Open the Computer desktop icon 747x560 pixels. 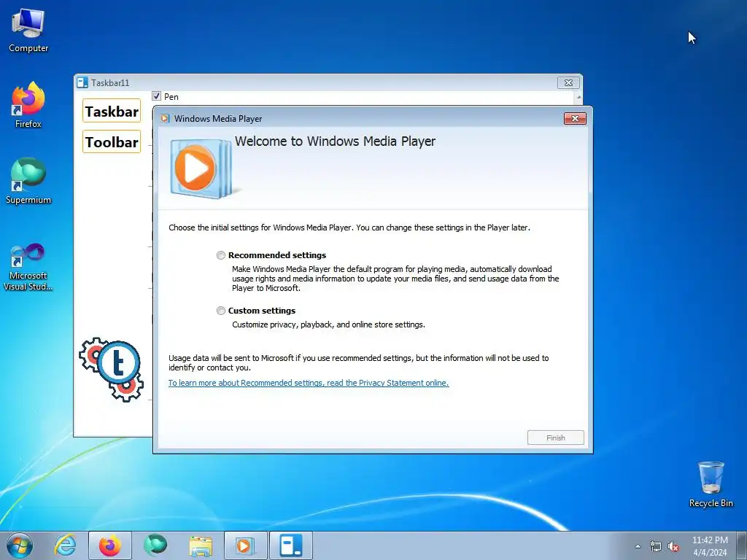pos(28,29)
